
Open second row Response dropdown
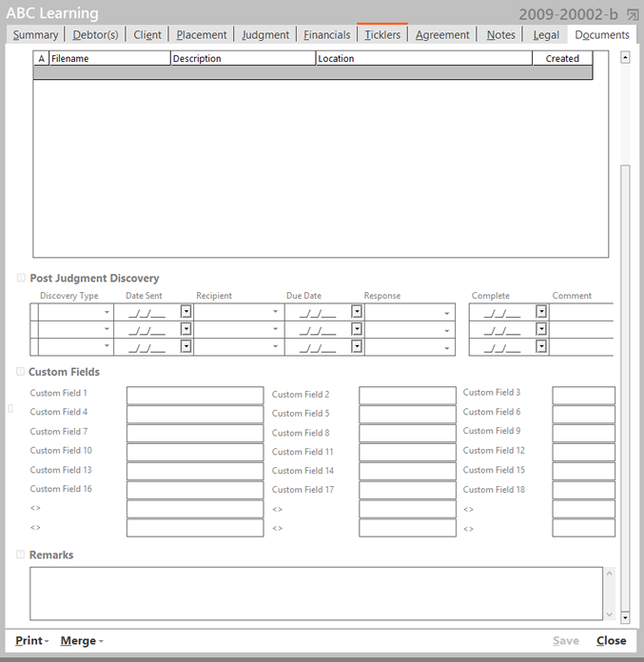coord(447,331)
